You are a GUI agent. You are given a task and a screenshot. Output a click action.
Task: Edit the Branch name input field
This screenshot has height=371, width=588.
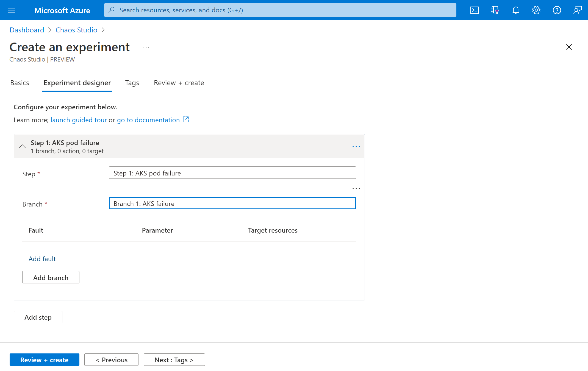(x=233, y=203)
